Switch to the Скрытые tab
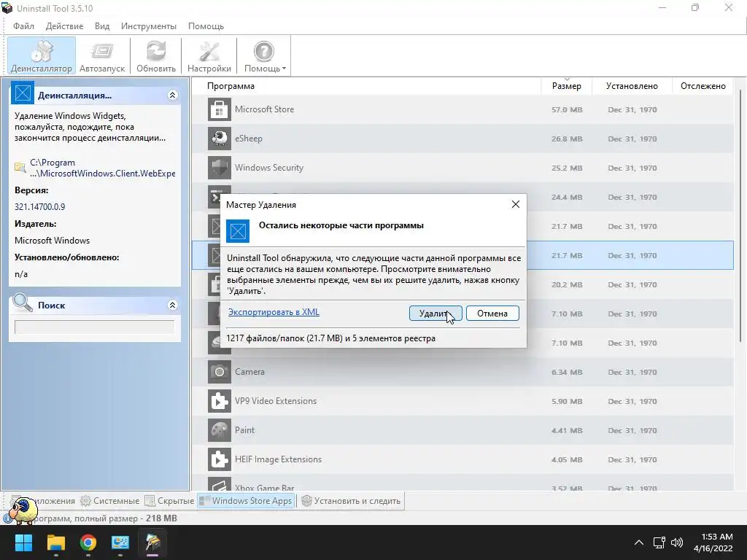Viewport: 747px width, 560px height. click(x=169, y=501)
